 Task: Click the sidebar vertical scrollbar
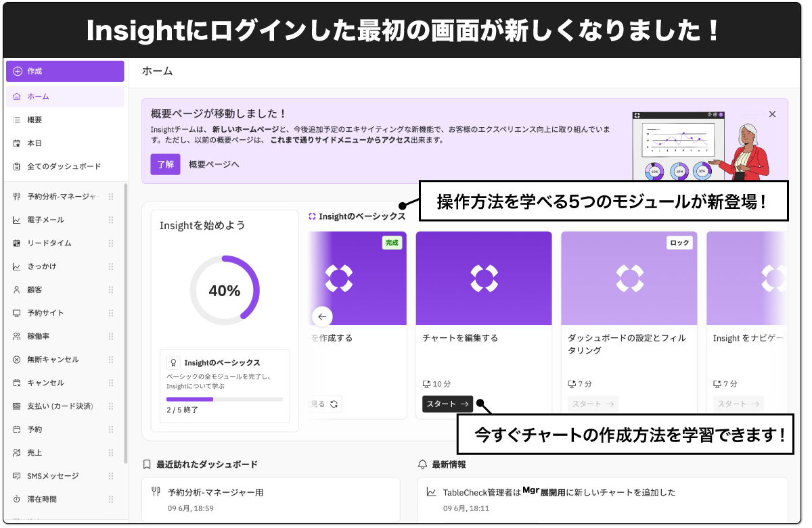125,325
